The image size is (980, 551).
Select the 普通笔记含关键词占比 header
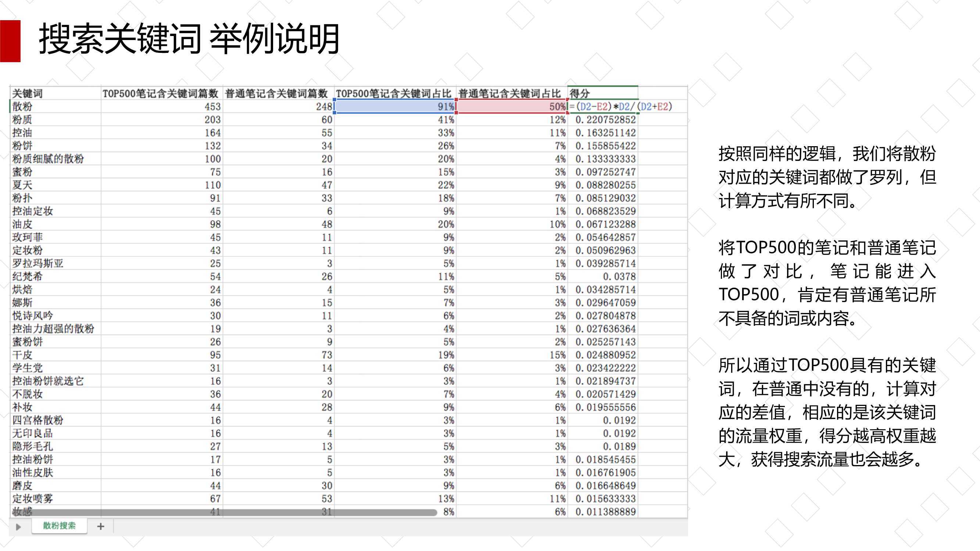tap(512, 94)
